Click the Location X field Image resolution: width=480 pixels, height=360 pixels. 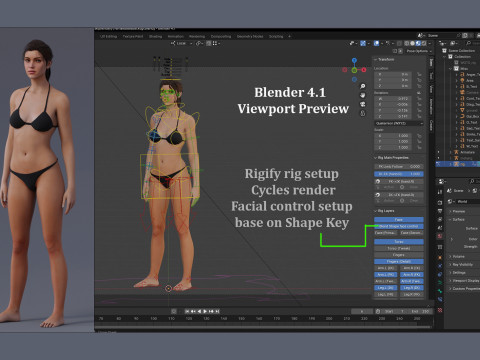point(393,74)
